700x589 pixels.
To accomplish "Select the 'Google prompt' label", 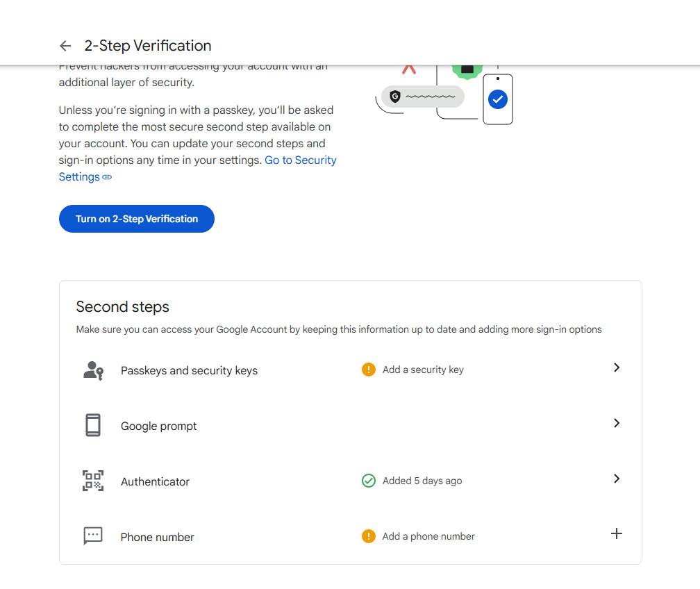I will click(158, 426).
